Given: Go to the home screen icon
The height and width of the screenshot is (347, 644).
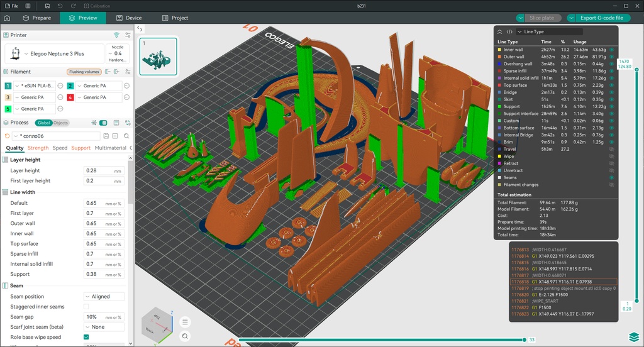Looking at the screenshot, I should point(7,18).
